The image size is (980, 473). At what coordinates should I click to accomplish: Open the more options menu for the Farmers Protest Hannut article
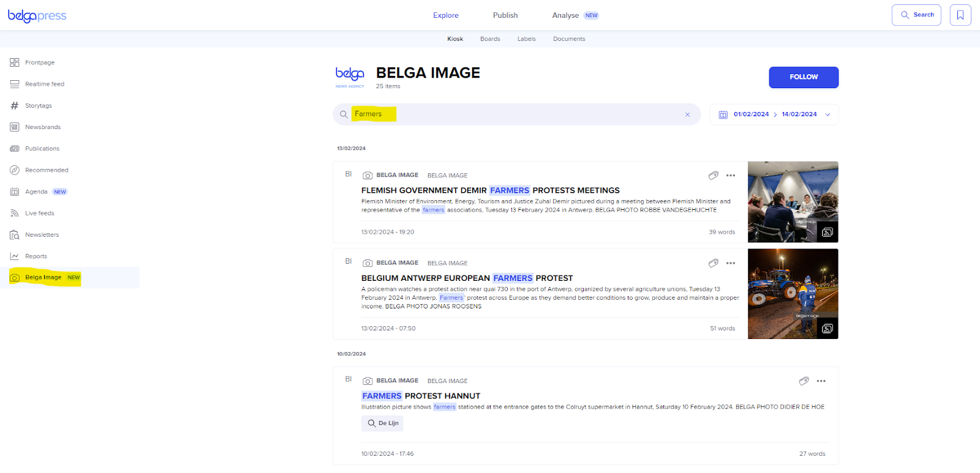pos(821,381)
